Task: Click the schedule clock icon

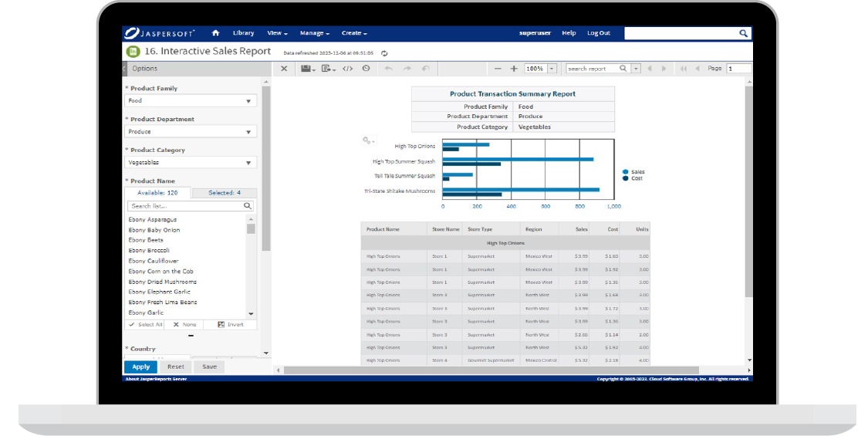Action: click(366, 69)
